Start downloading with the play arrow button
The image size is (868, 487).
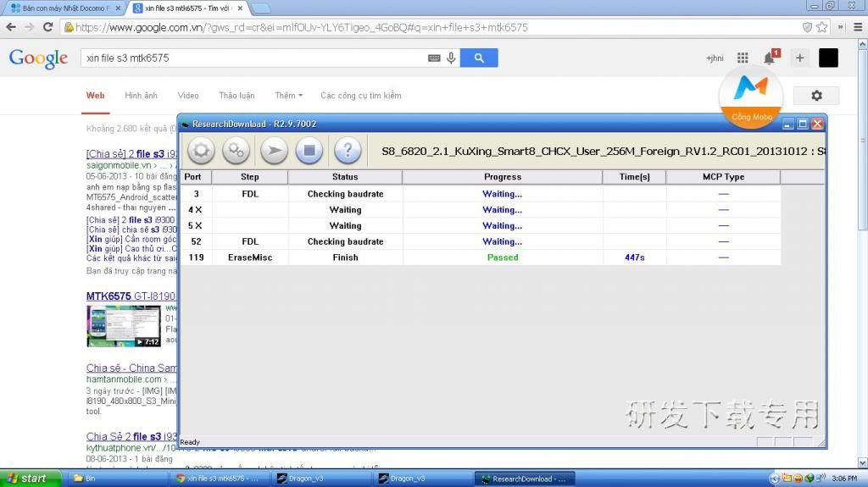click(x=274, y=150)
